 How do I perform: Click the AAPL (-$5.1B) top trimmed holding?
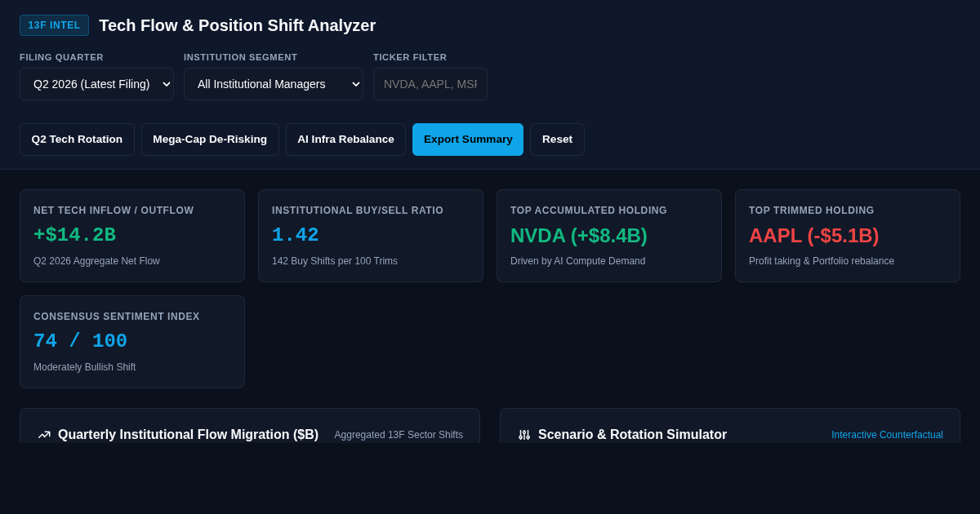click(814, 235)
